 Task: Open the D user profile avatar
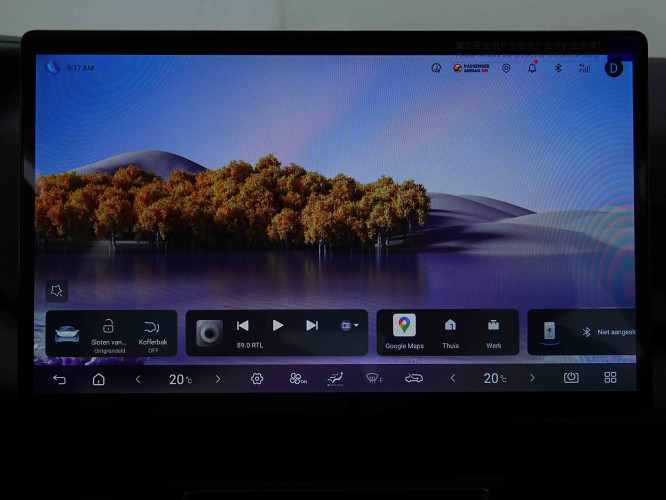[x=614, y=68]
